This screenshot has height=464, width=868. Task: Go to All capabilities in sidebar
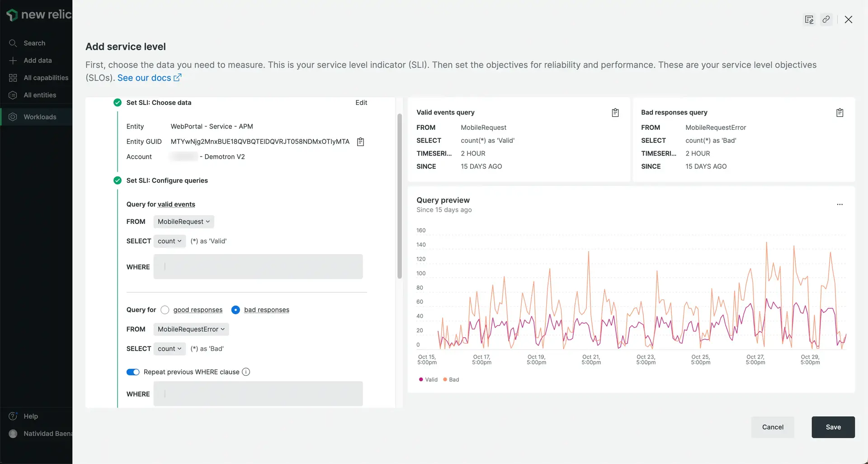click(x=46, y=78)
